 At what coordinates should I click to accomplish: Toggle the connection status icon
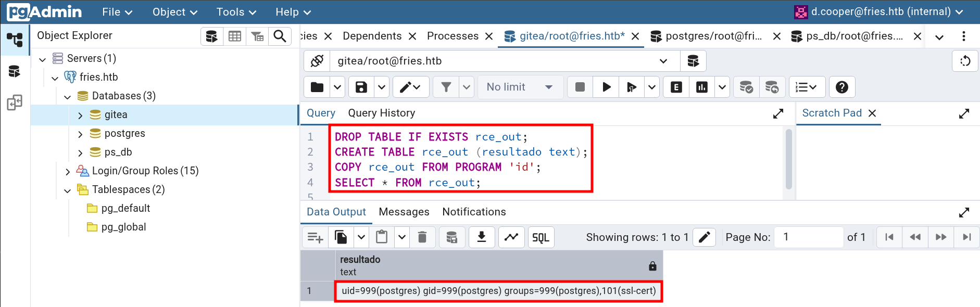pos(317,61)
